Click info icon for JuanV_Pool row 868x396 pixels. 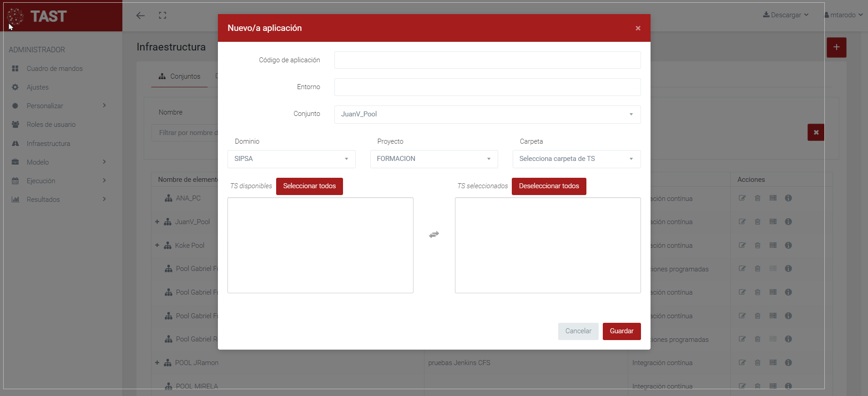788,222
